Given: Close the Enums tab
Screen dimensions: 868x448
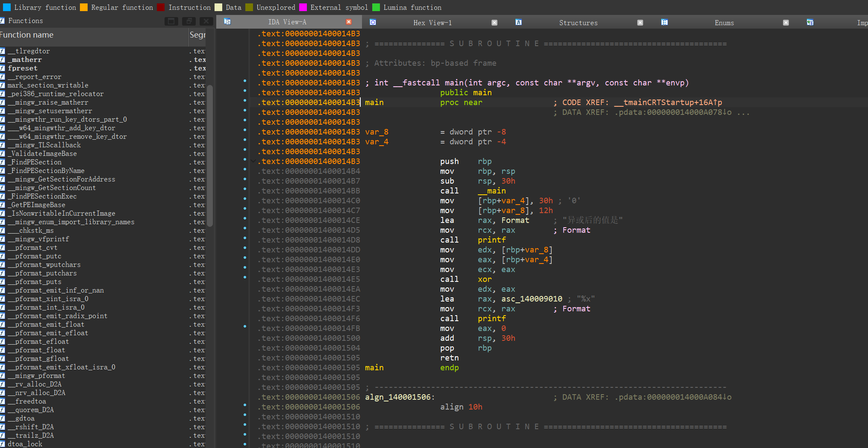Looking at the screenshot, I should click(x=786, y=23).
